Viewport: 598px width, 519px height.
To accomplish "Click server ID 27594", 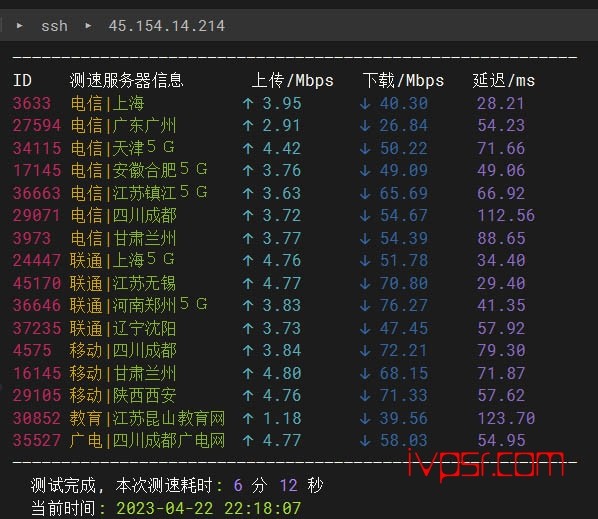I will (37, 125).
